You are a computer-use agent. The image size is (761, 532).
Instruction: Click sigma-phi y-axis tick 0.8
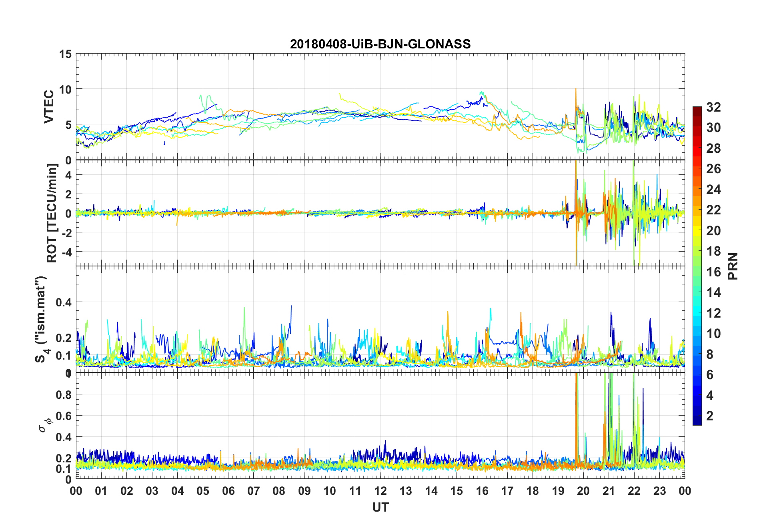(64, 394)
